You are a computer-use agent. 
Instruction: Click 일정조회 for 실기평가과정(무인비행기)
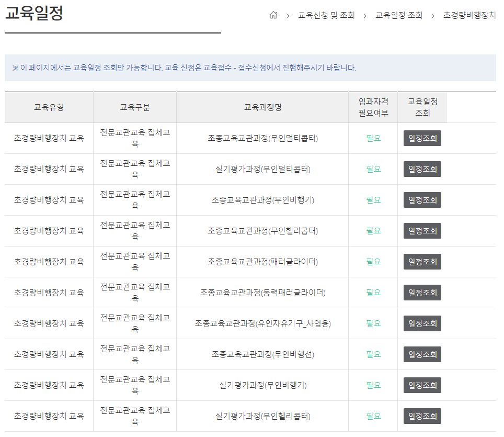coord(422,385)
